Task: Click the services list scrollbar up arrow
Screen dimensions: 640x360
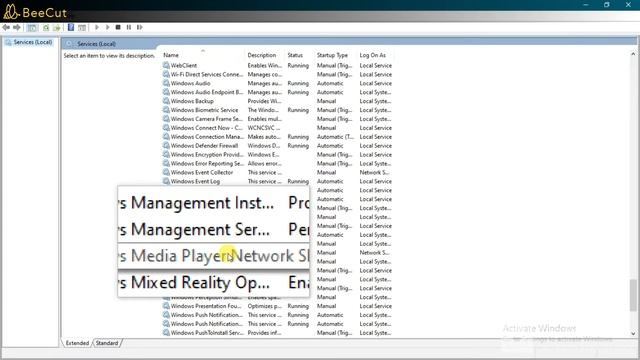Action: point(633,54)
